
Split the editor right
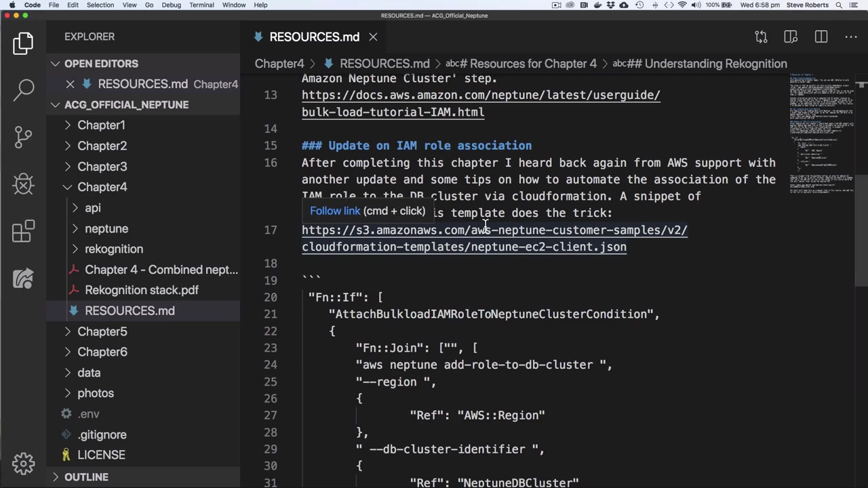(821, 37)
